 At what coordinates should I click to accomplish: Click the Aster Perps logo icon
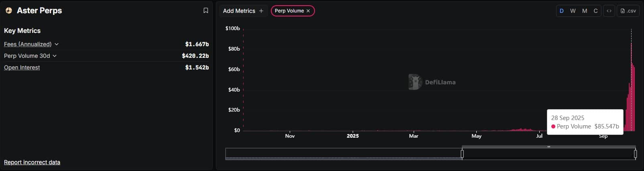coord(9,11)
